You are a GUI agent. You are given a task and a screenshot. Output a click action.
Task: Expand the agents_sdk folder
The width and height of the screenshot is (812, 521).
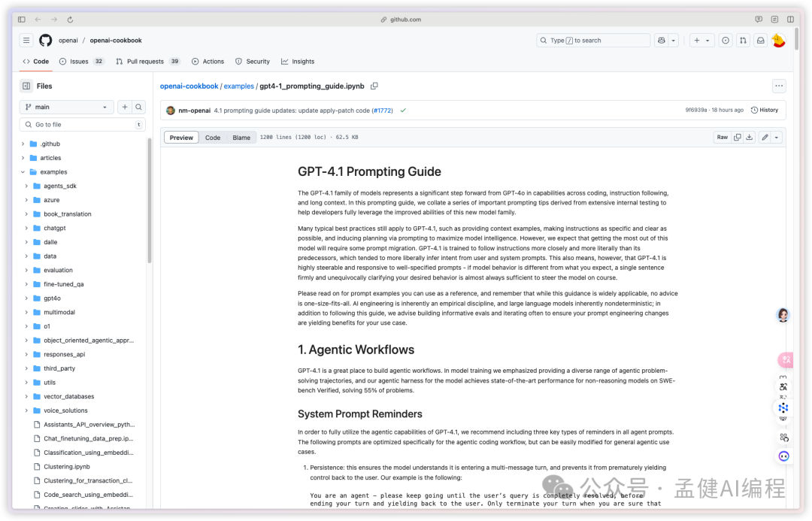[x=26, y=186]
